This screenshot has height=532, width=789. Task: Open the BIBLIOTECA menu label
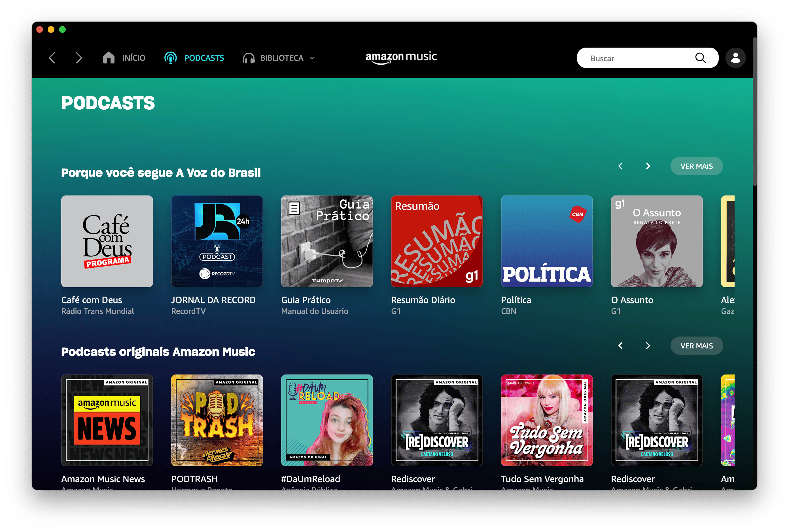pos(282,58)
